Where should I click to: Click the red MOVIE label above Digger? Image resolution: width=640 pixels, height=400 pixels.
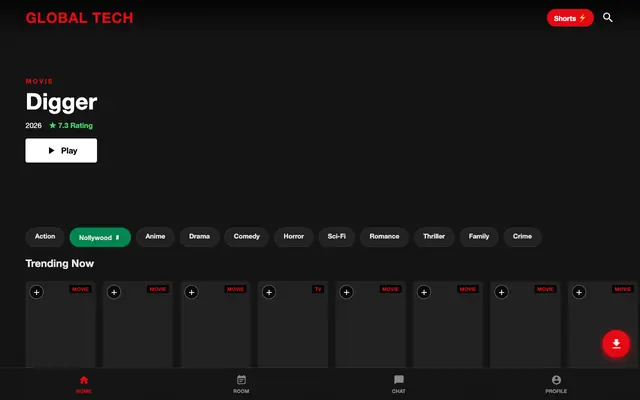(x=39, y=81)
